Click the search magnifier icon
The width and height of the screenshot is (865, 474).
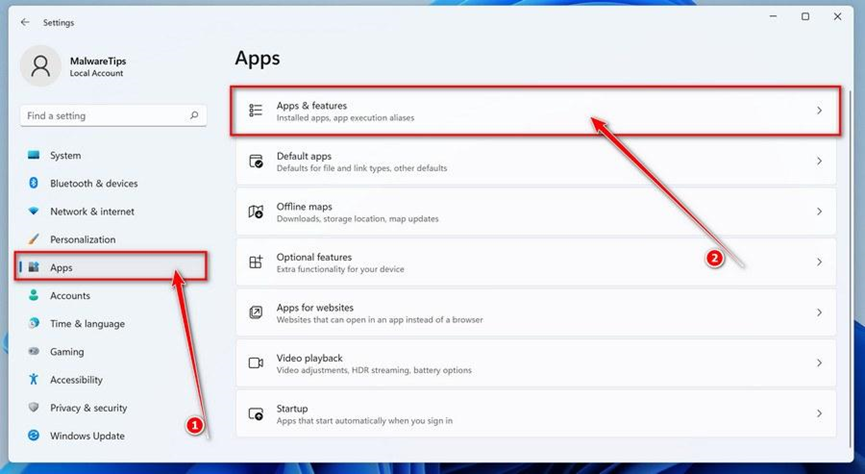[194, 115]
